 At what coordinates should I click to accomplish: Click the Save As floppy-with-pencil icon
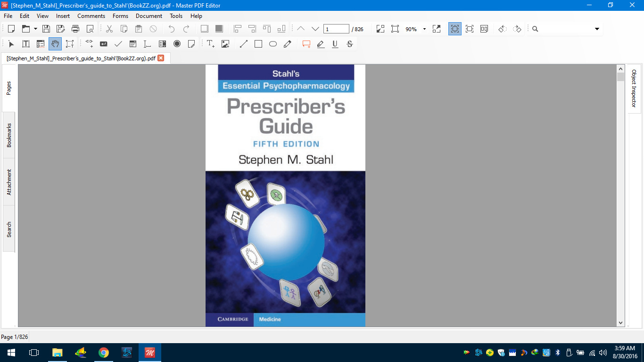(x=61, y=29)
